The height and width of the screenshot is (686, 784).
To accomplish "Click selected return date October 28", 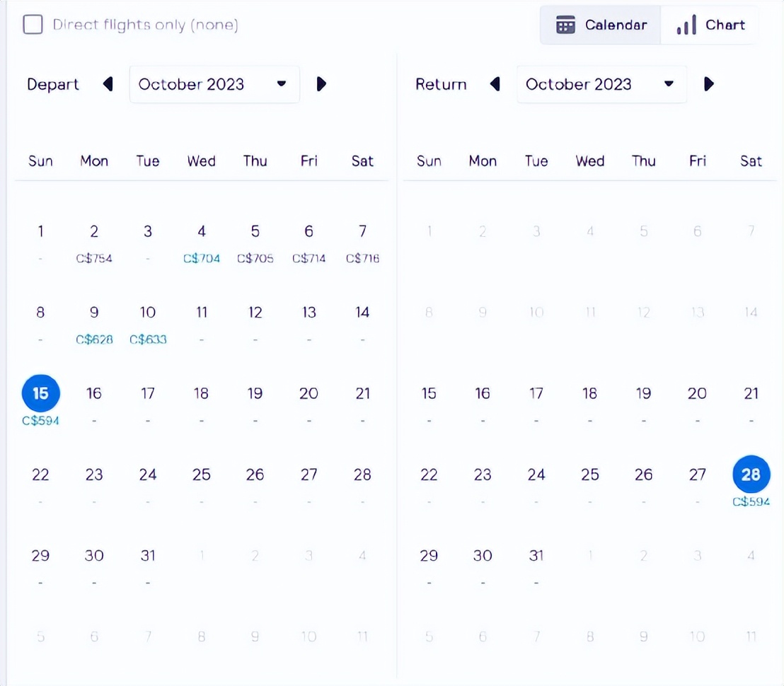I will (751, 474).
